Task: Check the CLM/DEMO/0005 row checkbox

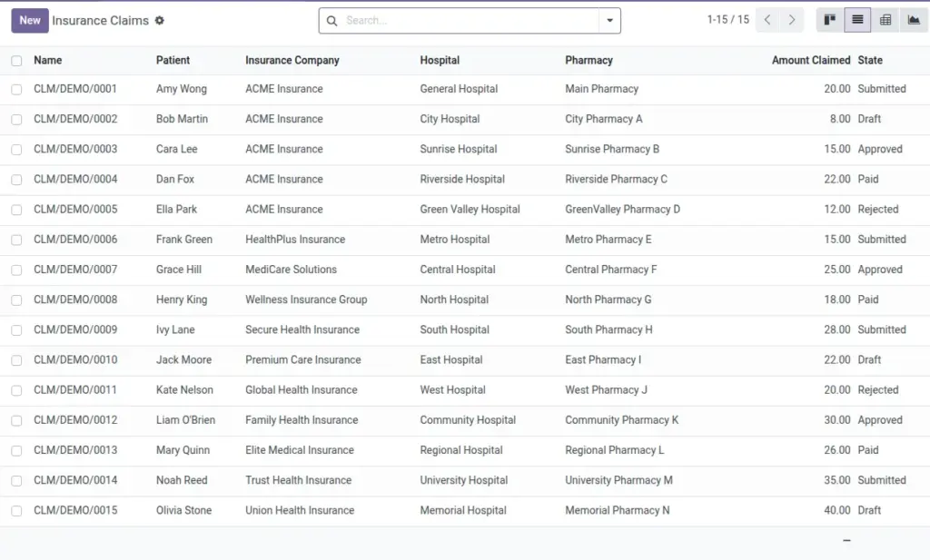Action: point(16,210)
